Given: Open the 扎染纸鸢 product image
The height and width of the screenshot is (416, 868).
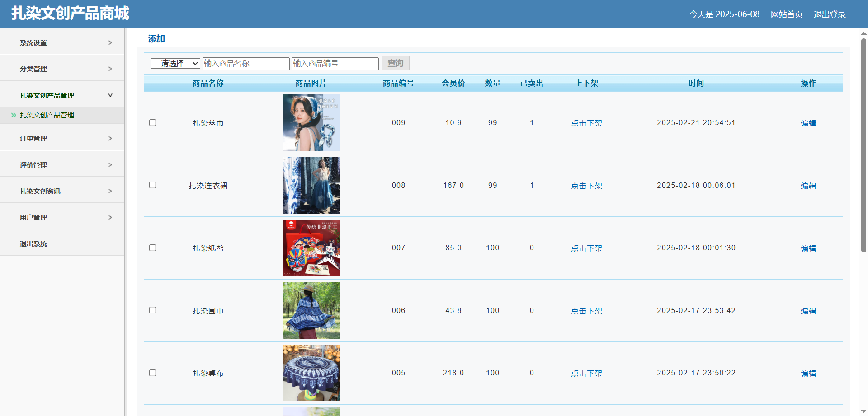Looking at the screenshot, I should coord(311,248).
